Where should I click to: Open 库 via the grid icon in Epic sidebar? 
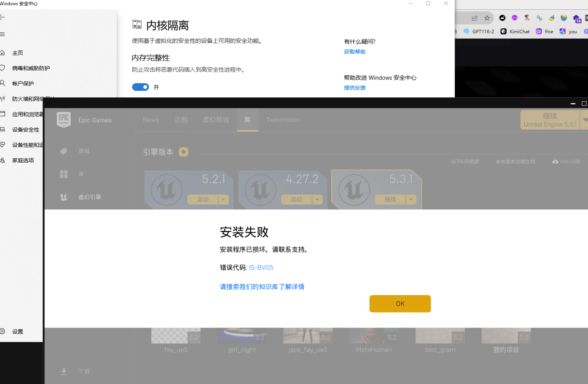(x=64, y=174)
